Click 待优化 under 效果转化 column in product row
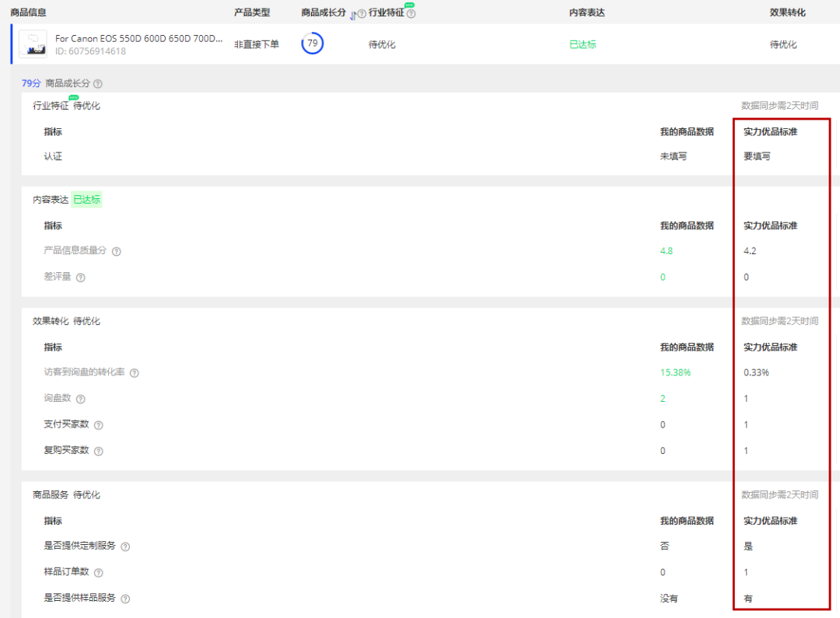Viewport: 840px width, 618px height. 783,44
